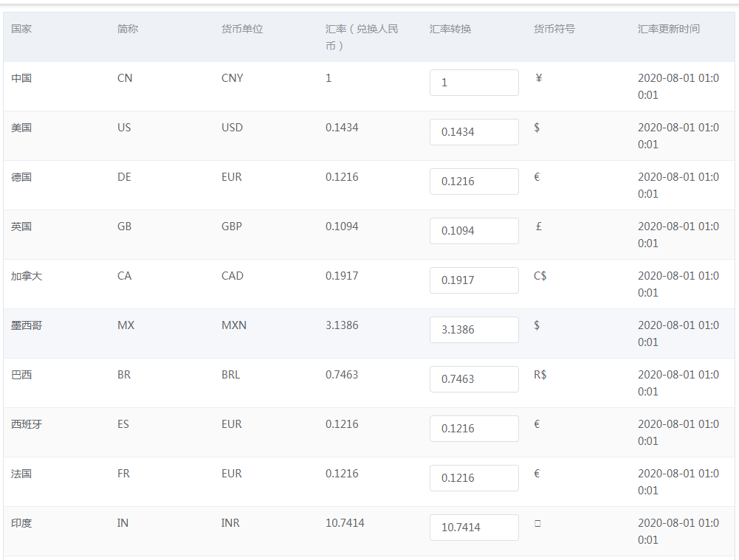Click the INR currency unit cell
739x560 pixels.
230,523
